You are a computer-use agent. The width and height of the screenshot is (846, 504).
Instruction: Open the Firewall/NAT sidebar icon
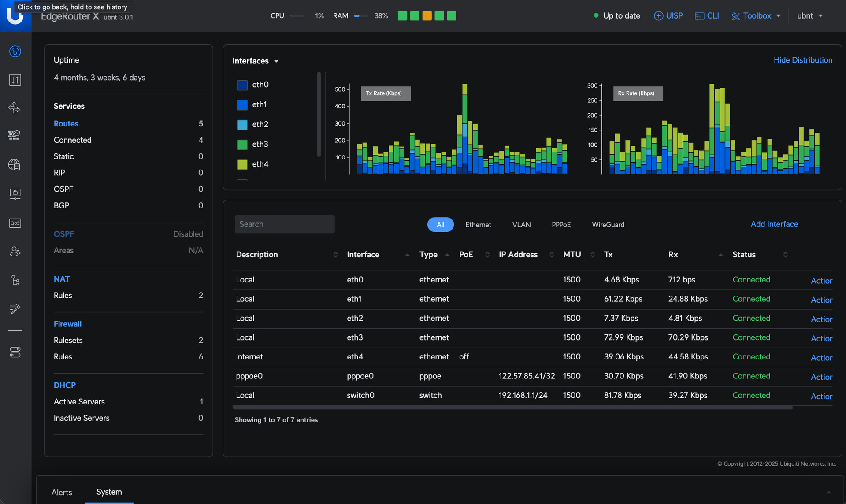(15, 135)
